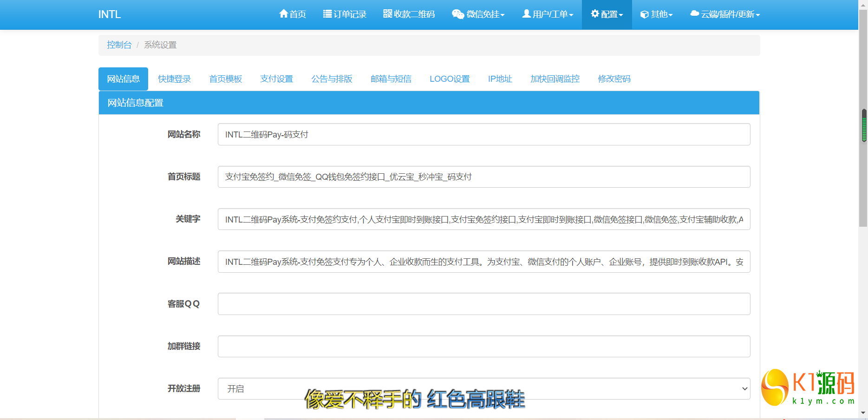Expand the 云端/插件/更新 menu

725,14
